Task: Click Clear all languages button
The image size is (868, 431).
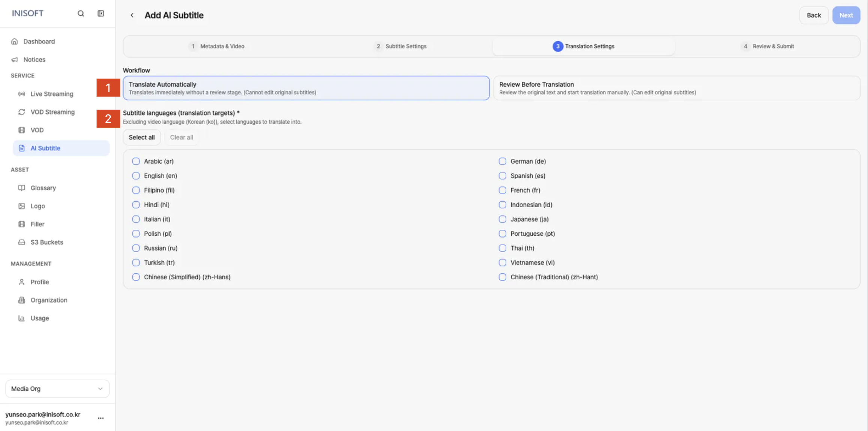Action: (x=182, y=137)
